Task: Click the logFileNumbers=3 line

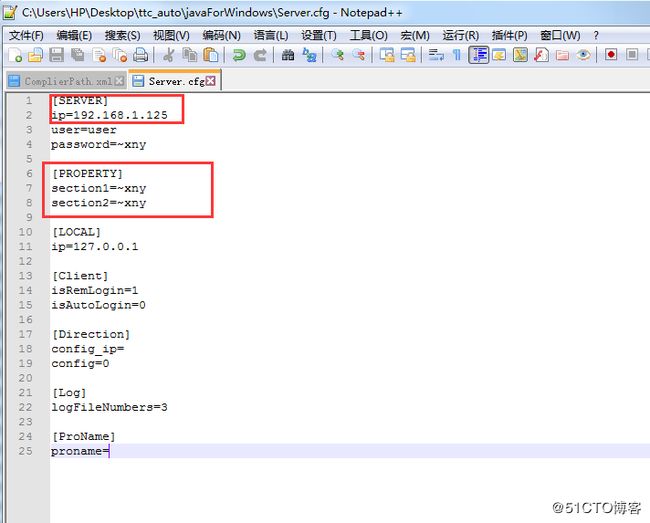Action: click(x=109, y=407)
